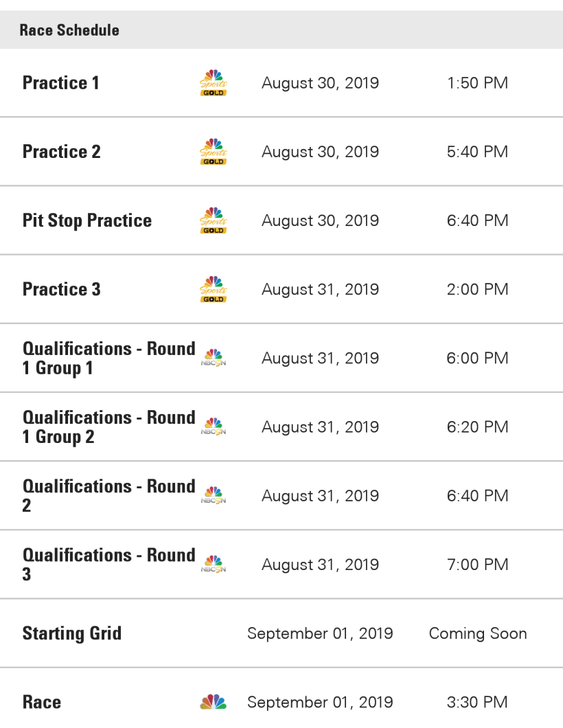Click the Race event title
This screenshot has height=728, width=563.
click(x=42, y=702)
